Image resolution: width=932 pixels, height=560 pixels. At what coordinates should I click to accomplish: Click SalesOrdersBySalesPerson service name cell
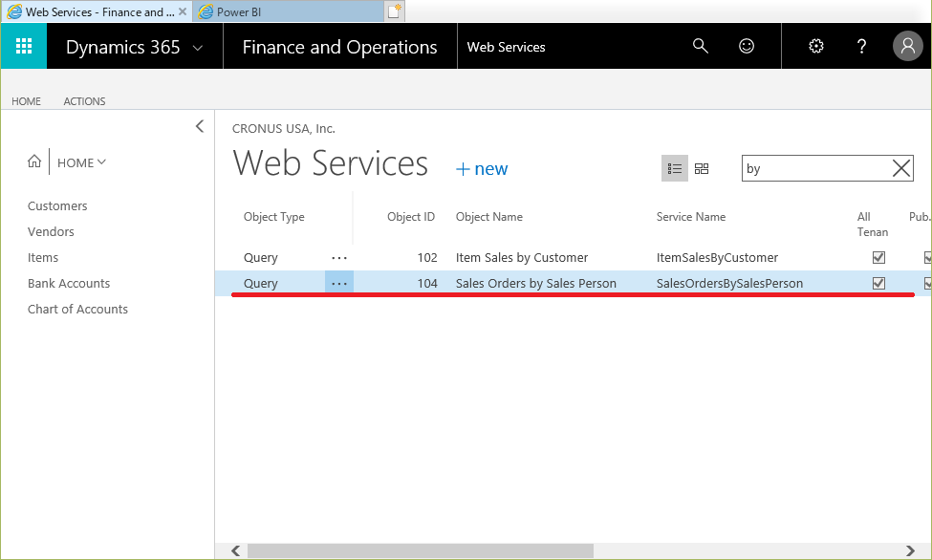coord(729,284)
